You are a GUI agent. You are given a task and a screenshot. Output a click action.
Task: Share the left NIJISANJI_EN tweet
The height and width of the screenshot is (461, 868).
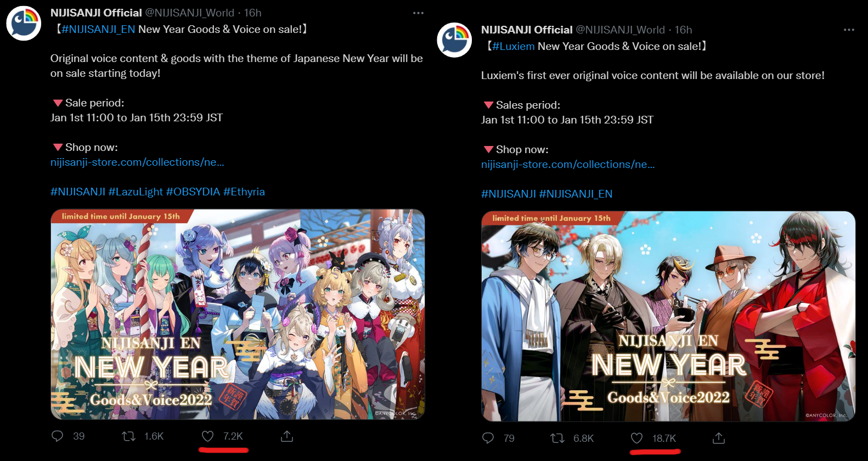287,436
